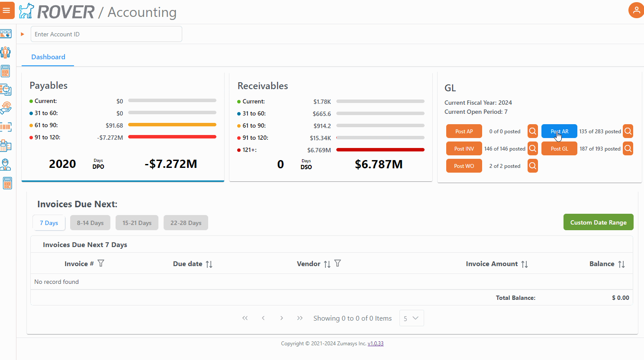
Task: Open the user profile avatar icon
Action: [x=636, y=10]
